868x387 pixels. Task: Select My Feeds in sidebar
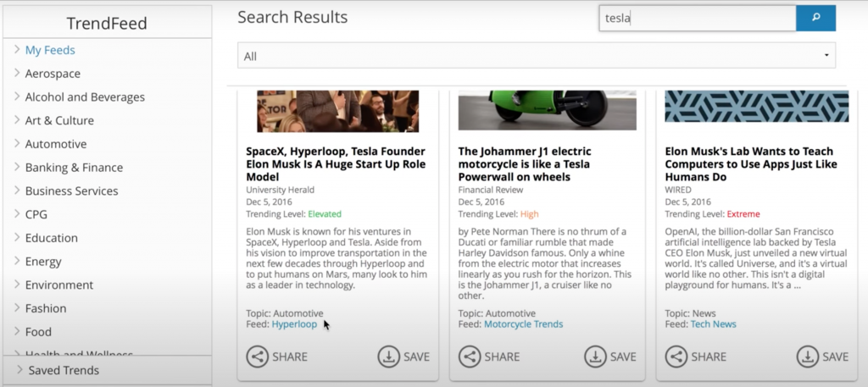pos(50,50)
